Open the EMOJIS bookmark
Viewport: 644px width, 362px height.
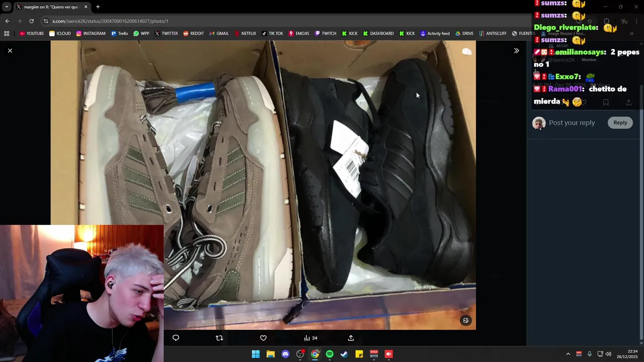coord(299,34)
